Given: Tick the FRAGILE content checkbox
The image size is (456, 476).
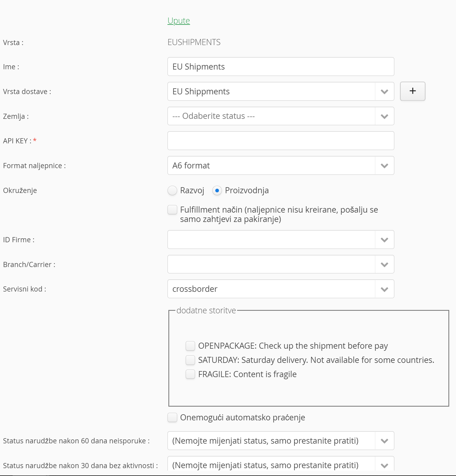Looking at the screenshot, I should (190, 374).
